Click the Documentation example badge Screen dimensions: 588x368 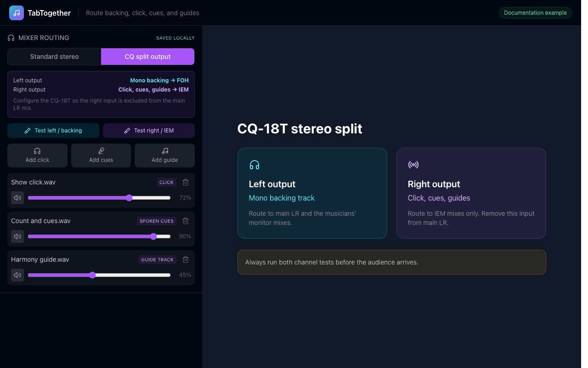coord(535,13)
